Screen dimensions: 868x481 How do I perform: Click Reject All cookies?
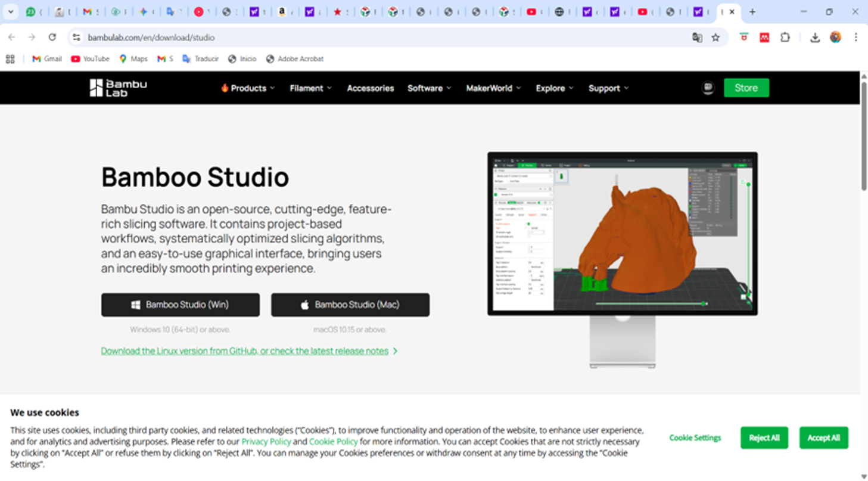pos(764,437)
